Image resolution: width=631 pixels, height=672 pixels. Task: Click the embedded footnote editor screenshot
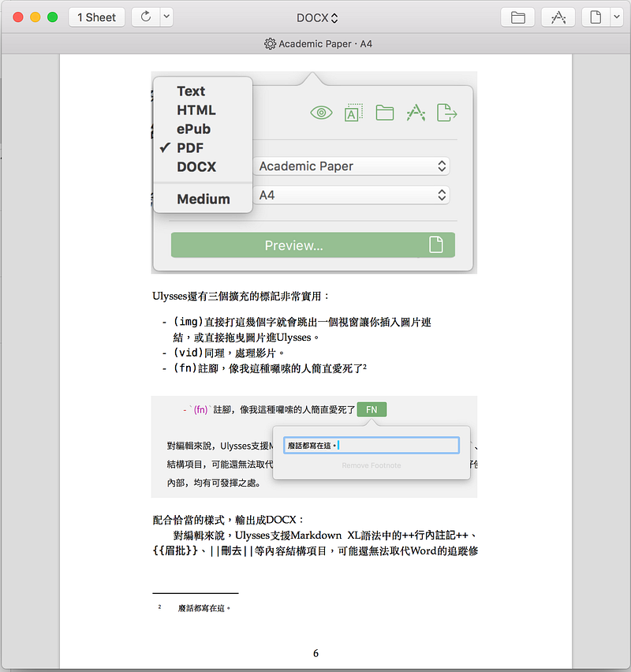coord(314,446)
